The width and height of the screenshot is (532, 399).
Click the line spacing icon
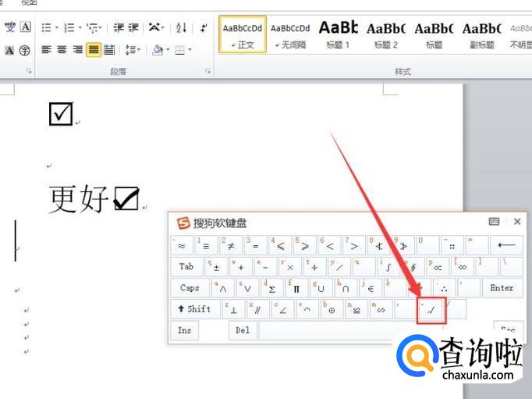(x=130, y=50)
